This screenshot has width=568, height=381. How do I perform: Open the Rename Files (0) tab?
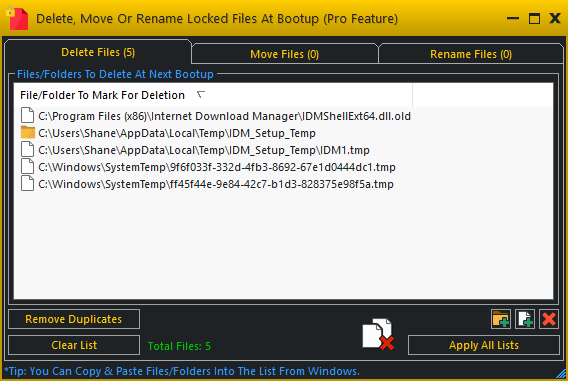click(x=471, y=54)
